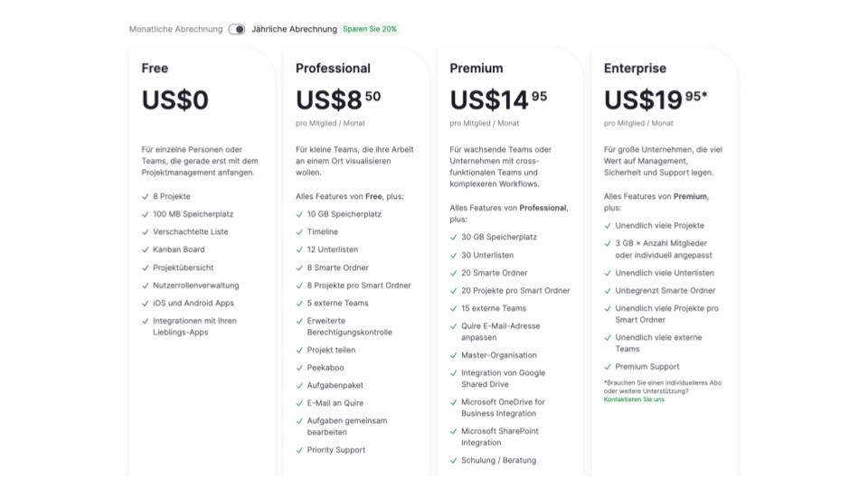Image resolution: width=868 pixels, height=488 pixels.
Task: Click the Sparen Sie 20% badge
Action: pos(370,29)
